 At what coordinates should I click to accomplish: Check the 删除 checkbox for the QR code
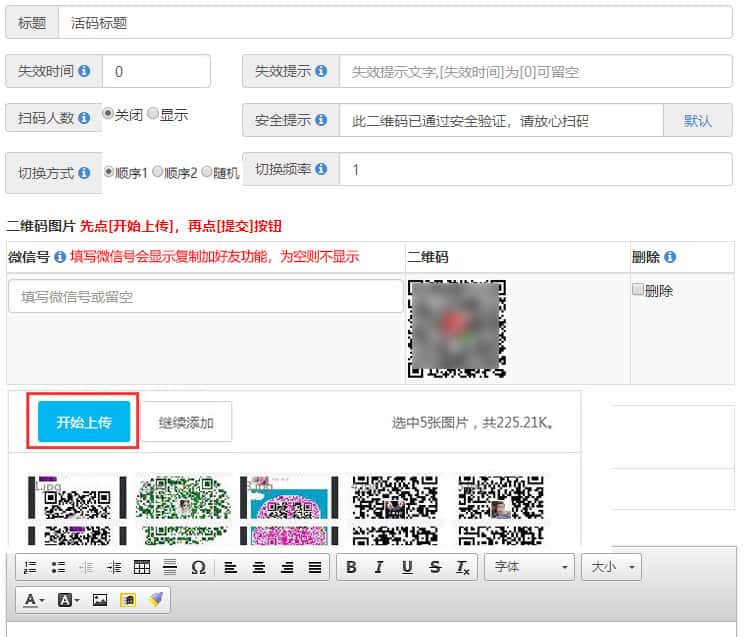pos(638,289)
